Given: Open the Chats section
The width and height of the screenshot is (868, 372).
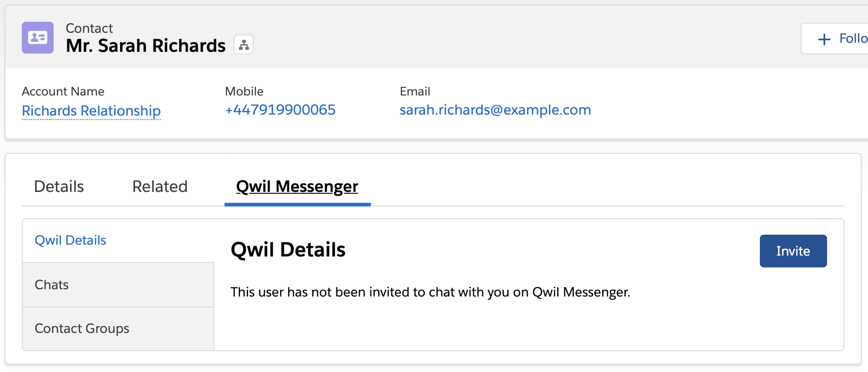Looking at the screenshot, I should click(118, 285).
